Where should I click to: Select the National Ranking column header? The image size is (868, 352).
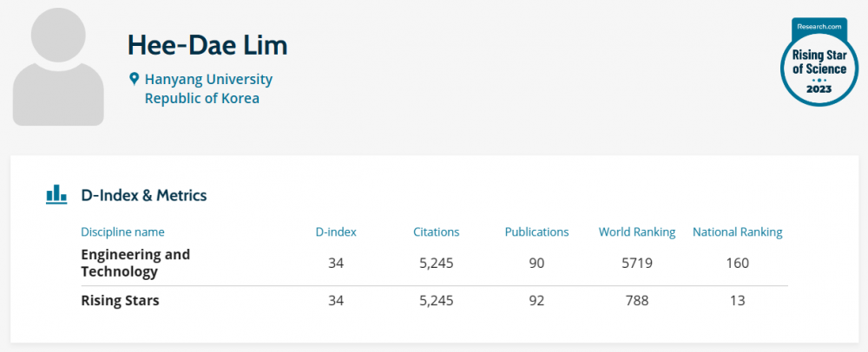737,232
